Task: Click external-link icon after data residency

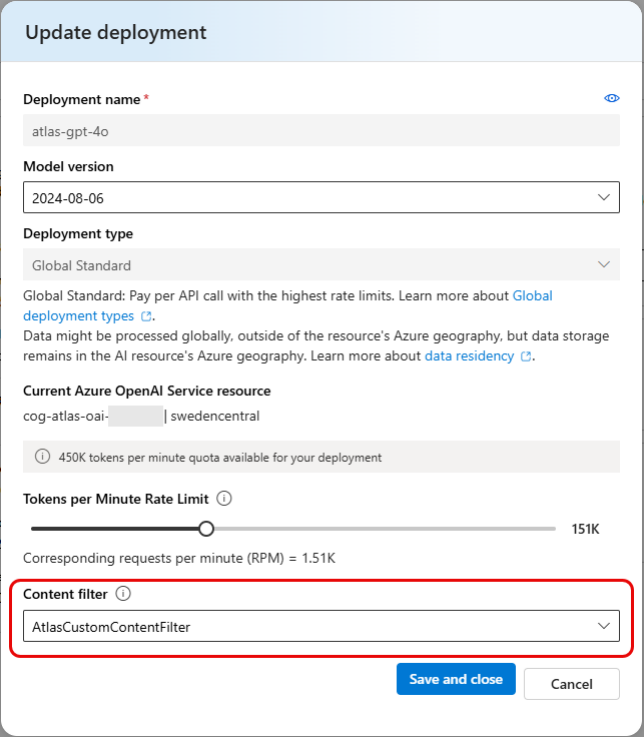Action: pos(526,356)
